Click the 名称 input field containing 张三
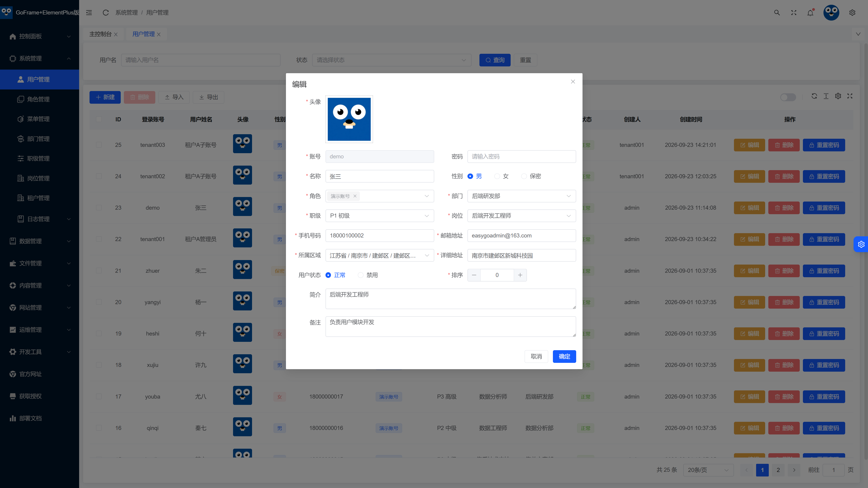This screenshot has height=488, width=868. (380, 176)
